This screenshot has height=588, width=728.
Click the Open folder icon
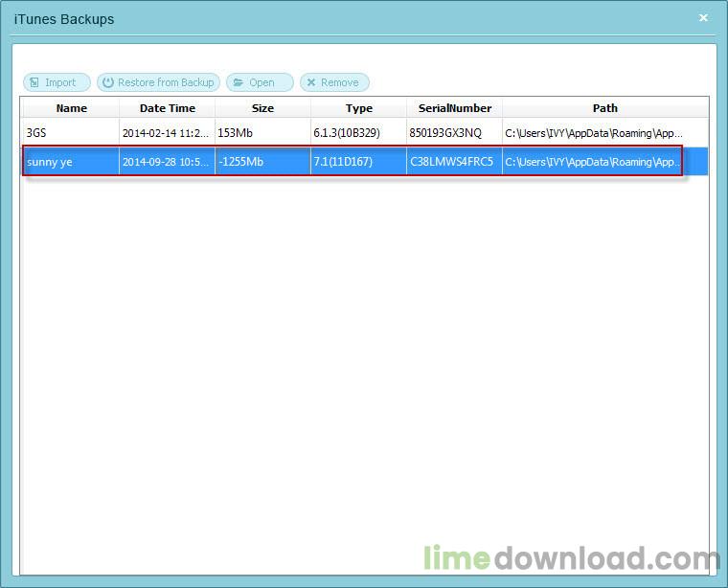(239, 82)
